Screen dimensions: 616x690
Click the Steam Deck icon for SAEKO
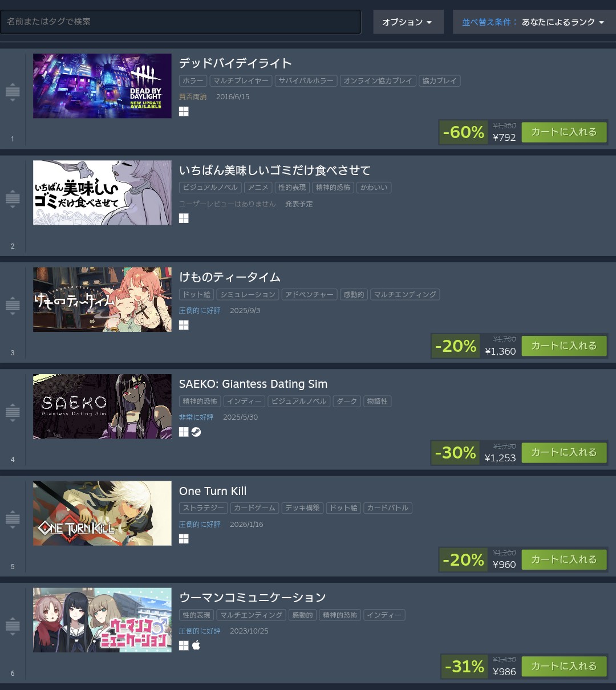point(196,432)
